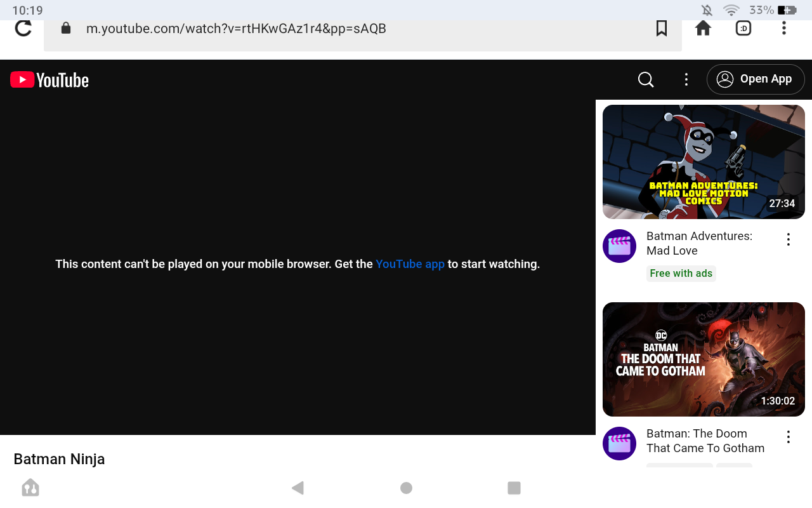Open the browser overflow menu
The image size is (812, 508).
click(x=784, y=28)
